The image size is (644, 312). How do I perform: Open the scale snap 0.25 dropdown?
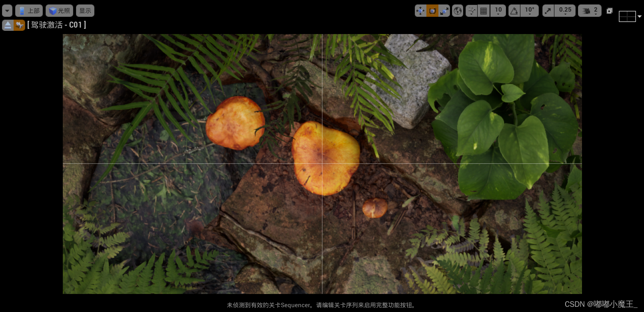pos(565,11)
